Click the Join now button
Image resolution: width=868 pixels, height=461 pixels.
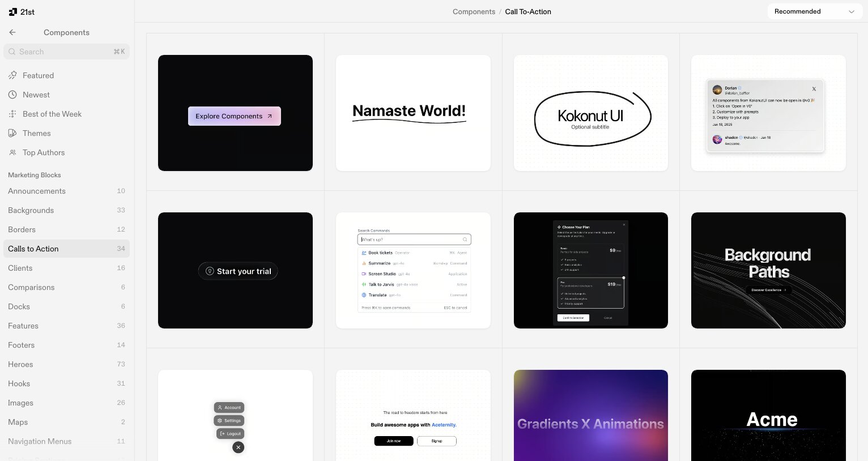point(394,441)
